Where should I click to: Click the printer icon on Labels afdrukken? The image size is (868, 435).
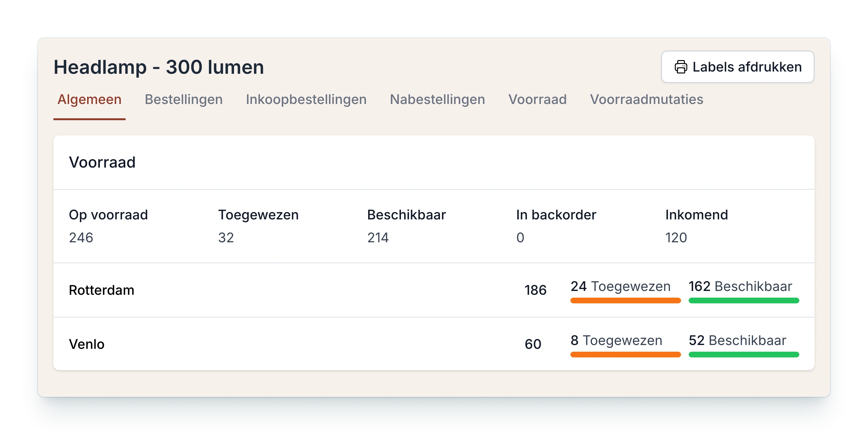[681, 67]
